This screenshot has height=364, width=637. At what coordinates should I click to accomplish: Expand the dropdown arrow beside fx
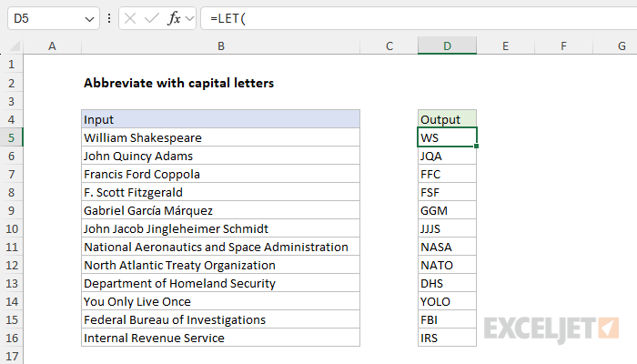coord(189,19)
